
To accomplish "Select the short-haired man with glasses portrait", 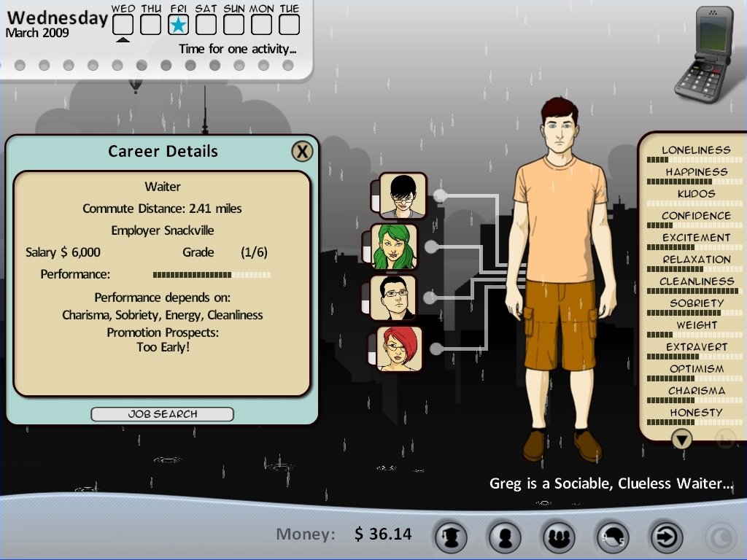I will click(x=393, y=297).
